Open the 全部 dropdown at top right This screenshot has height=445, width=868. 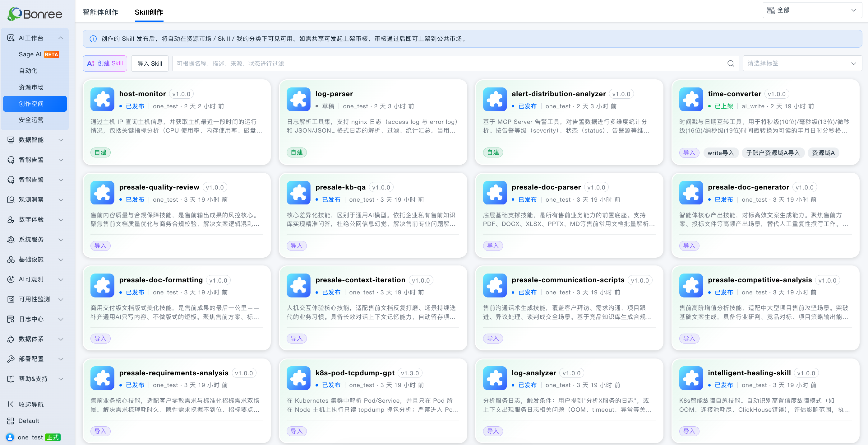click(x=812, y=10)
